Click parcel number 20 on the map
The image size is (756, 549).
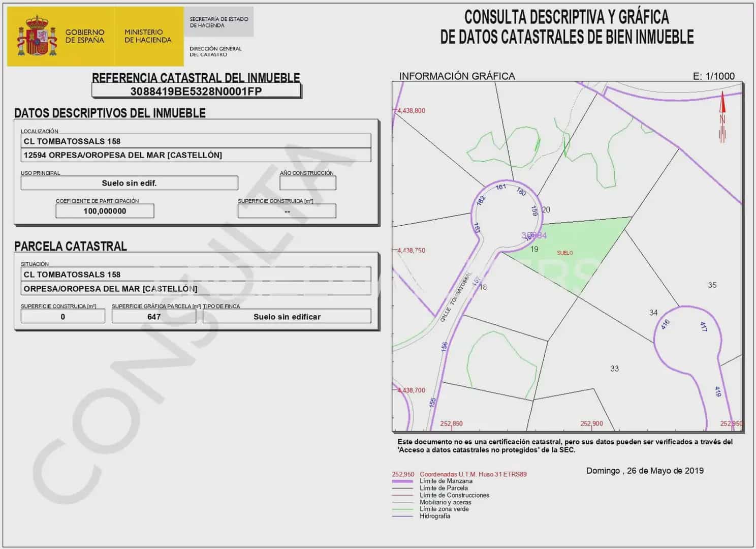tap(546, 209)
